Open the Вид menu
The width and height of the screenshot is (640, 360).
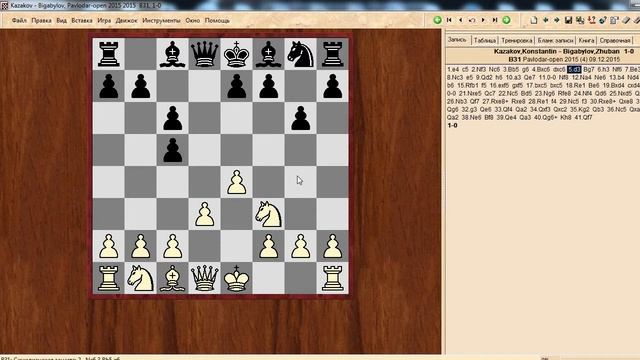tap(61, 20)
